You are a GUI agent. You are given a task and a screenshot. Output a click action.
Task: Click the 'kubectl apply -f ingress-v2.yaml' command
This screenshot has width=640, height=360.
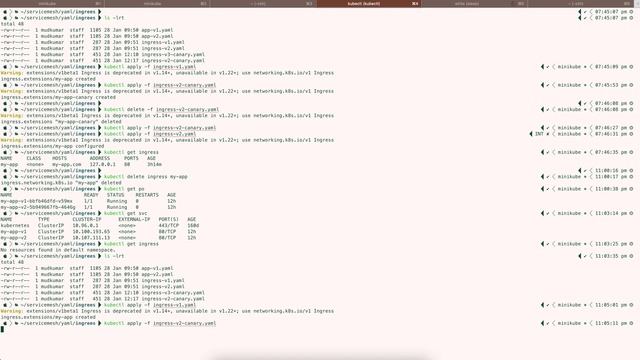click(x=150, y=134)
